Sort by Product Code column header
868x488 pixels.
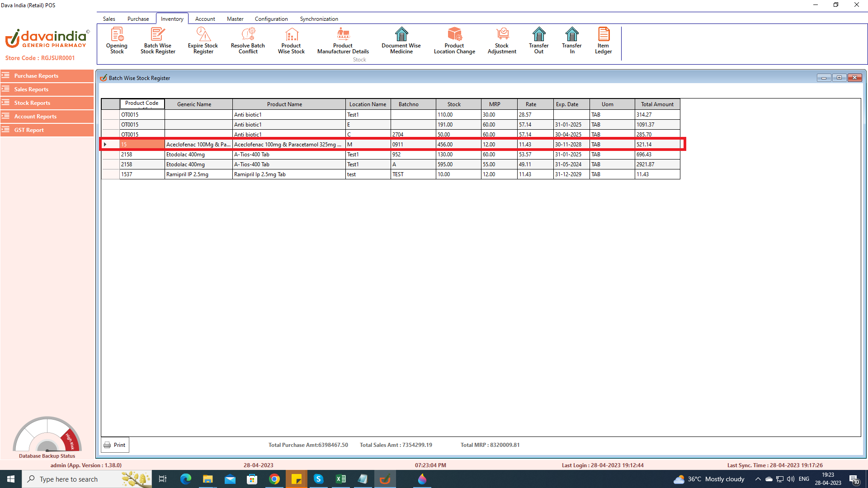[x=142, y=103]
